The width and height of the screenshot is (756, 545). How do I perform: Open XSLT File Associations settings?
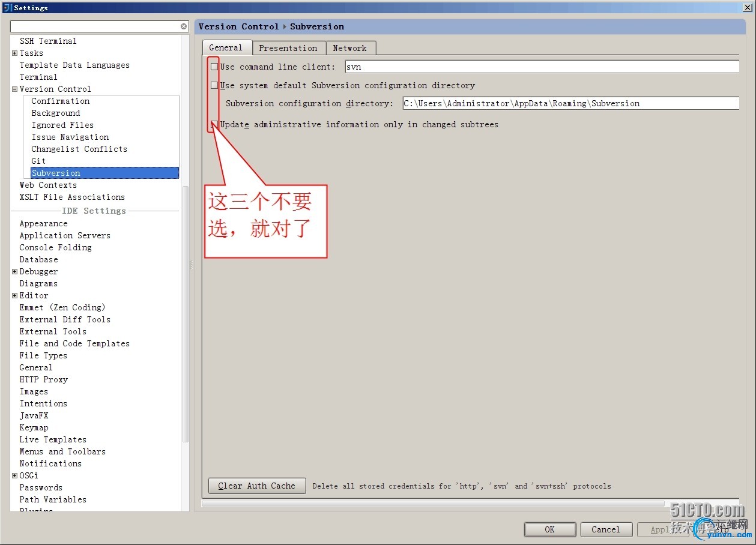pyautogui.click(x=72, y=197)
